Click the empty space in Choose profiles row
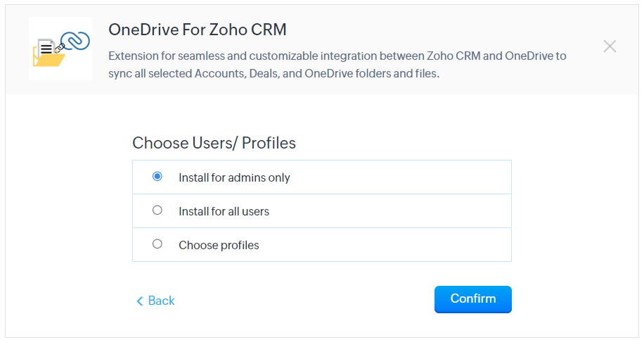This screenshot has height=340, width=644. (386, 245)
